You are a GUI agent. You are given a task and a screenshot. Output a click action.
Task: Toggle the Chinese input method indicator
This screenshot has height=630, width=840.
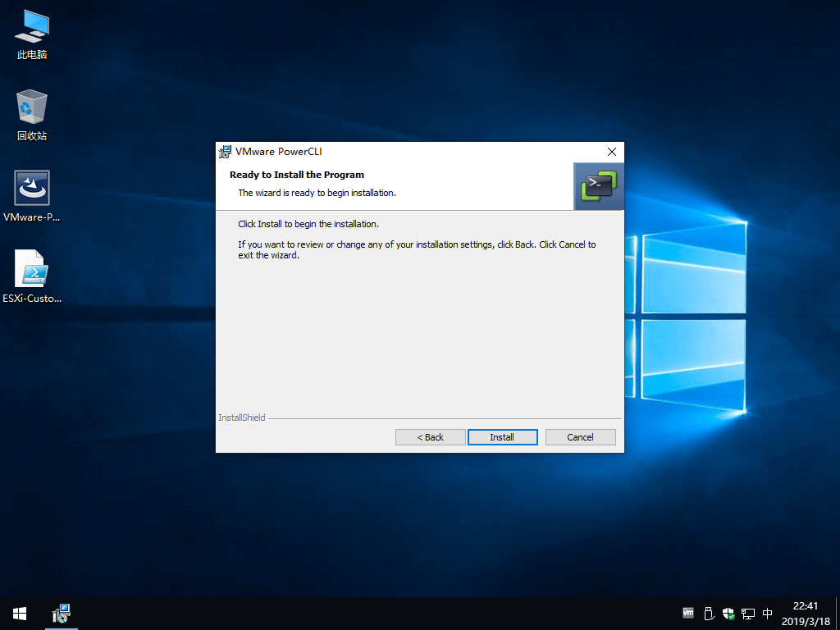(768, 613)
